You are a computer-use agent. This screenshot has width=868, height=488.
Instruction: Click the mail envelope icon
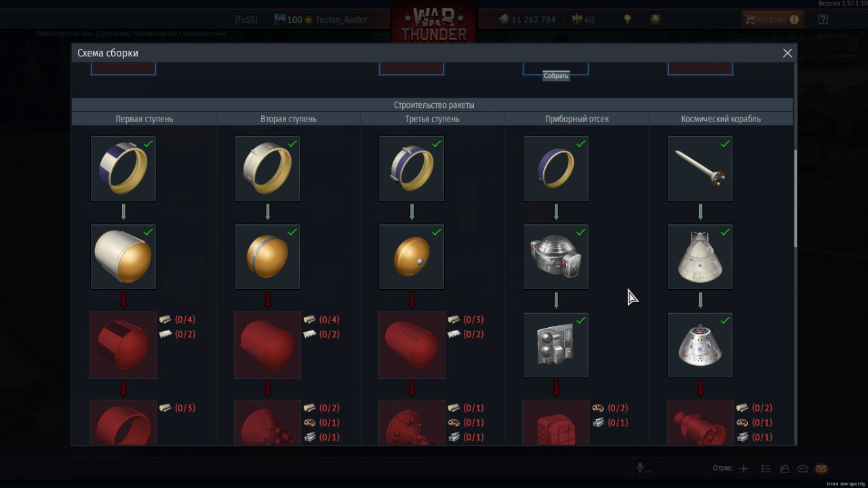tap(821, 468)
